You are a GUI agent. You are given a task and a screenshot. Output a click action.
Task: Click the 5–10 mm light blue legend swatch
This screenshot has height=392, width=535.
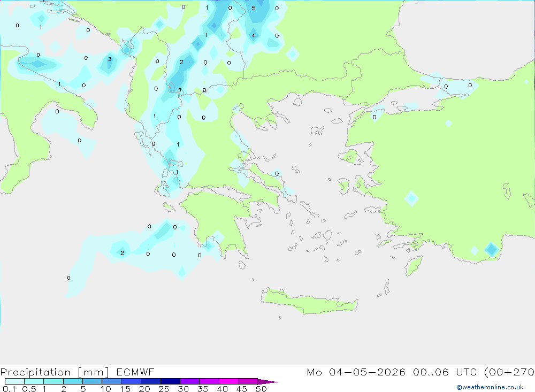tap(92, 381)
